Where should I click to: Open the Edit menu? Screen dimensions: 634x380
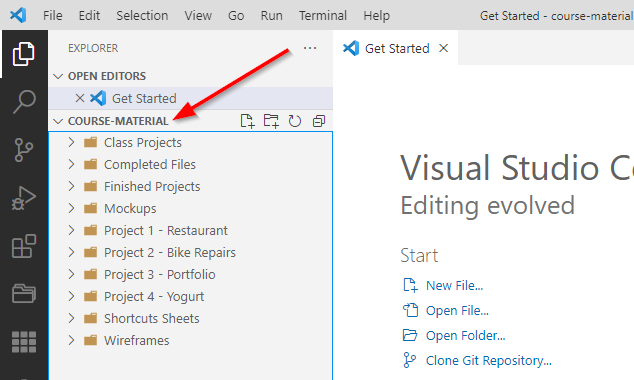click(89, 15)
